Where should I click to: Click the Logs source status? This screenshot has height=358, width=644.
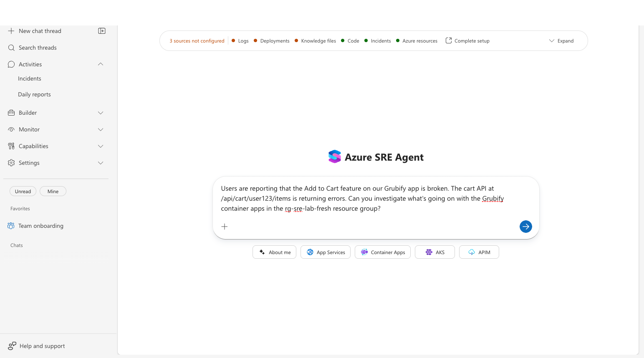240,41
